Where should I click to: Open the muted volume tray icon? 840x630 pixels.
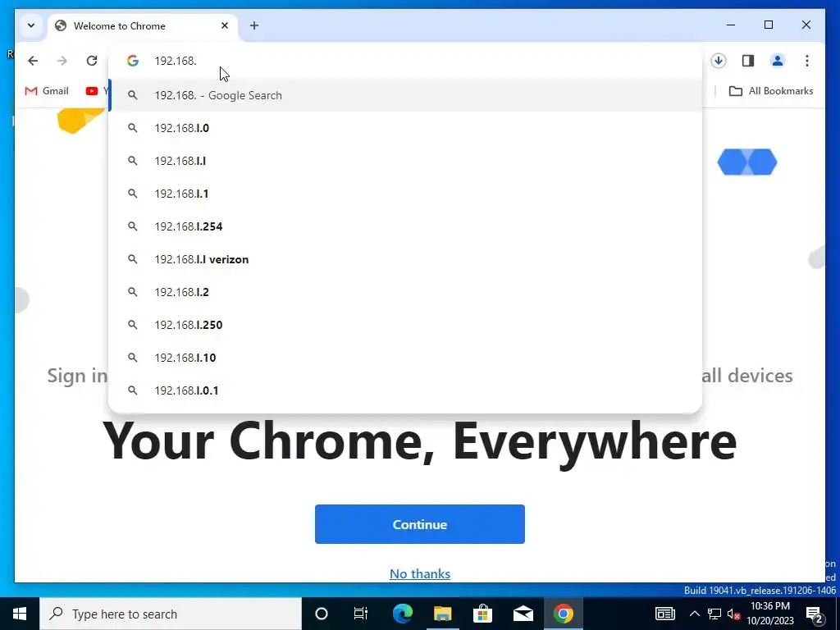(x=734, y=614)
